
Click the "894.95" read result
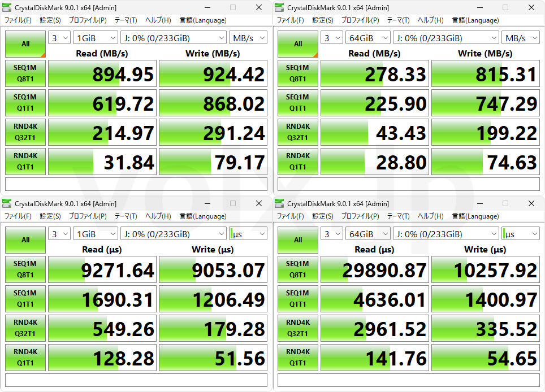click(x=102, y=73)
